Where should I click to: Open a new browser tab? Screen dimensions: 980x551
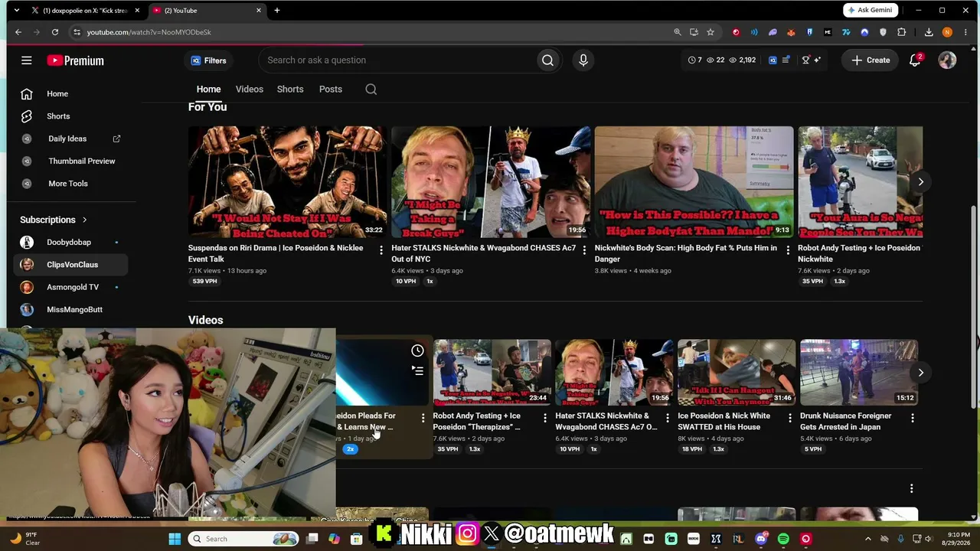[277, 11]
